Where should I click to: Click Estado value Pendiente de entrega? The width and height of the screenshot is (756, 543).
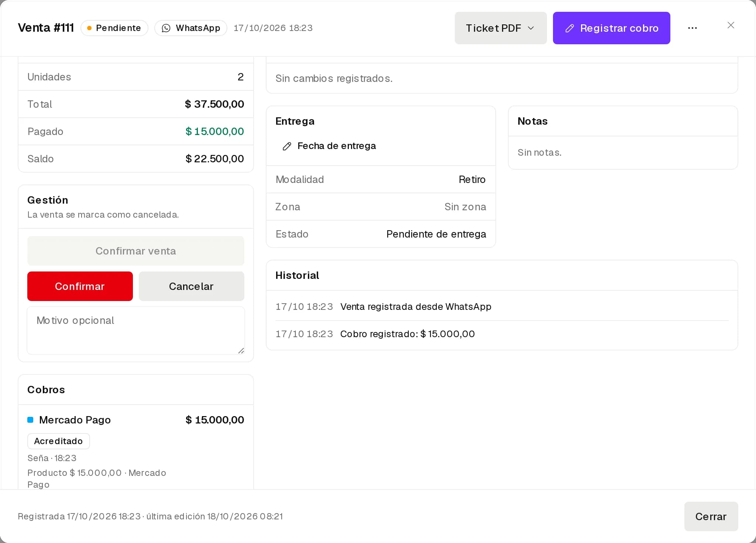(436, 234)
